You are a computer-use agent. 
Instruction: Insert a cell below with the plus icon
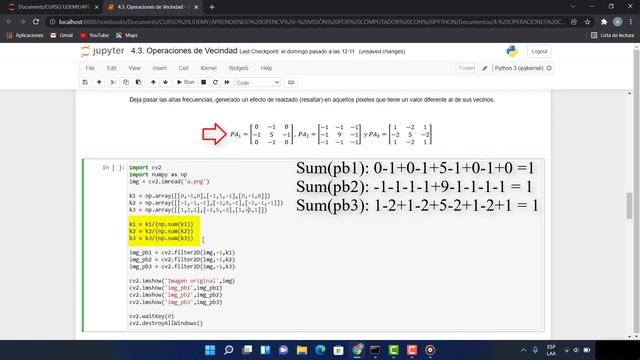pos(99,82)
